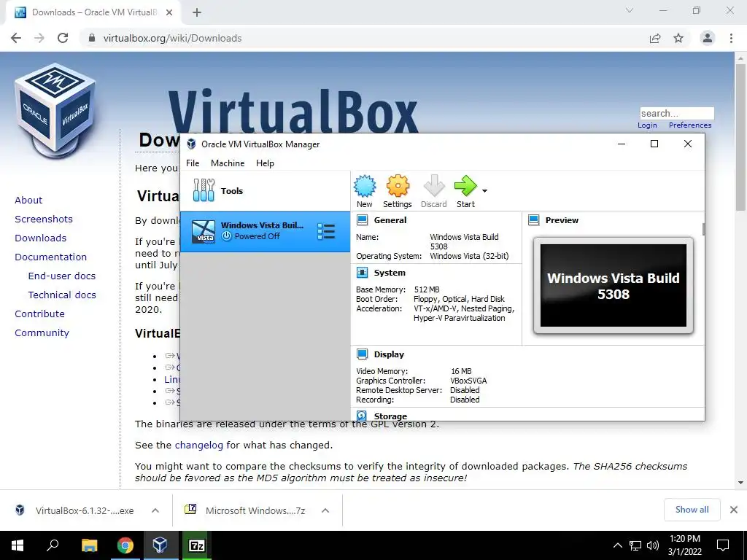This screenshot has width=747, height=560.
Task: Open the Machine menu
Action: [228, 163]
